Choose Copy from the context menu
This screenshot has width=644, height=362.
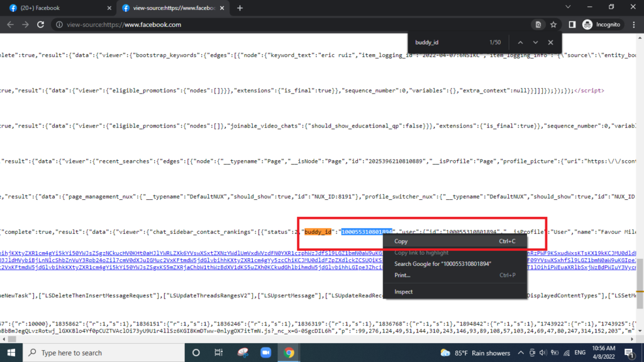pyautogui.click(x=401, y=241)
